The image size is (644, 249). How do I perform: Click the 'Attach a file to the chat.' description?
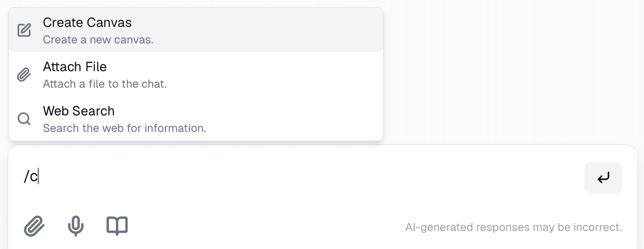pyautogui.click(x=105, y=84)
